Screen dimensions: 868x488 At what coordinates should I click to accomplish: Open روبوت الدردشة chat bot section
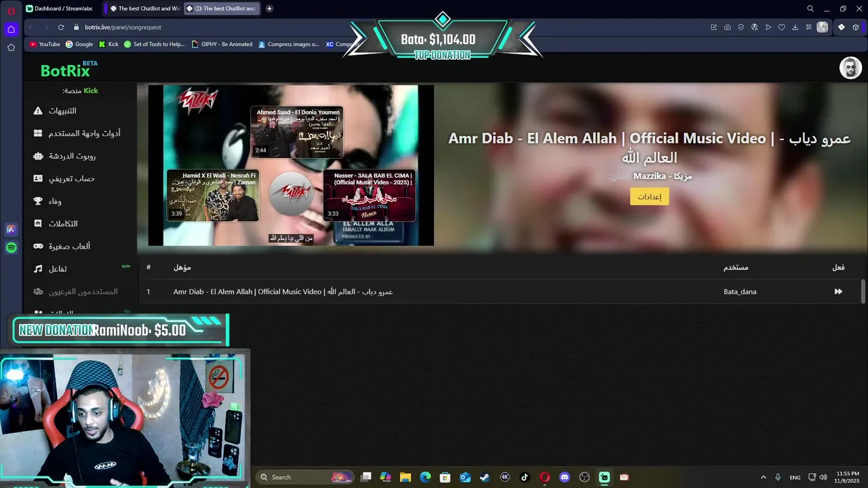(64, 156)
